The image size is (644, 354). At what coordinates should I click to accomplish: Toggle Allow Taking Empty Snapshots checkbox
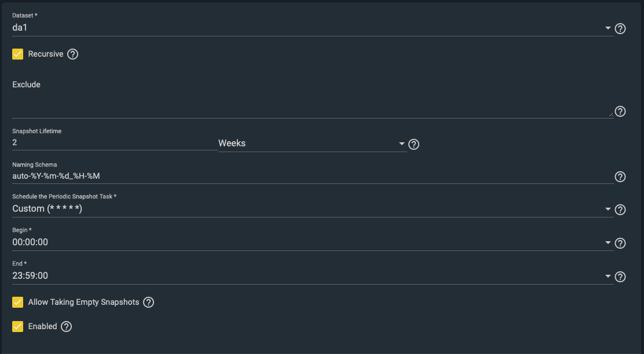click(x=18, y=303)
